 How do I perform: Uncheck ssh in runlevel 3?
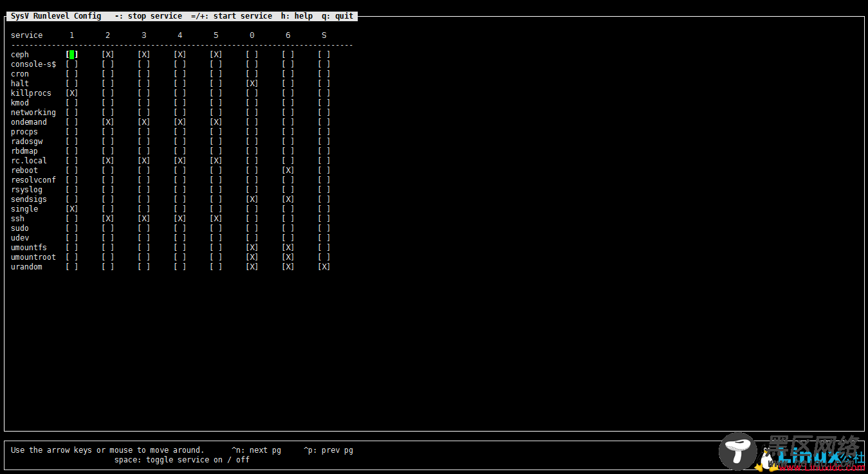pos(144,219)
